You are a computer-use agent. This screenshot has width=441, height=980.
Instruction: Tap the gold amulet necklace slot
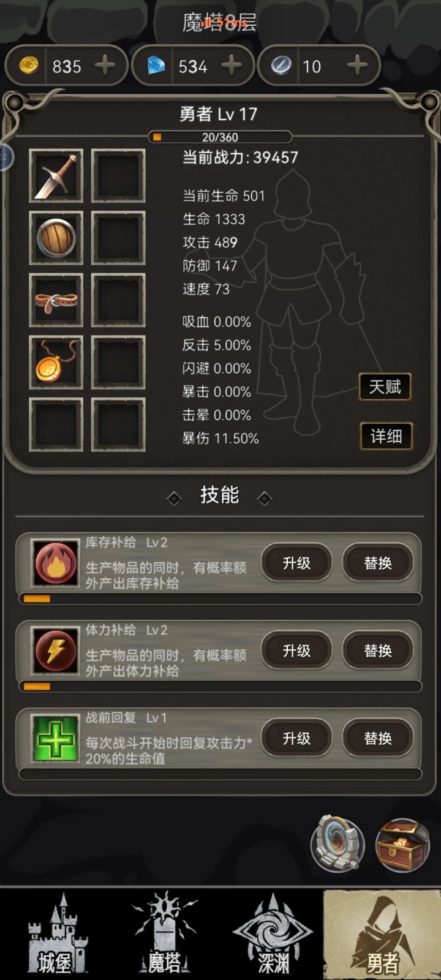click(56, 362)
